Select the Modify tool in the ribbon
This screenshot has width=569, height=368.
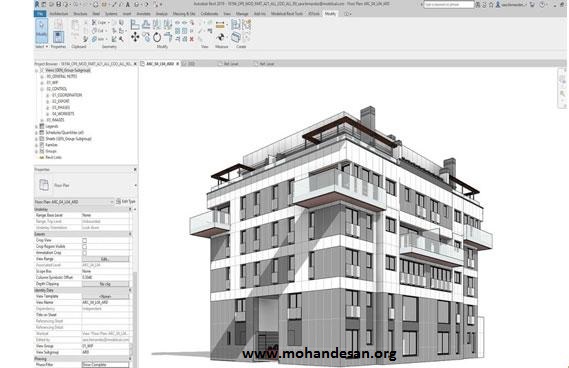41,30
